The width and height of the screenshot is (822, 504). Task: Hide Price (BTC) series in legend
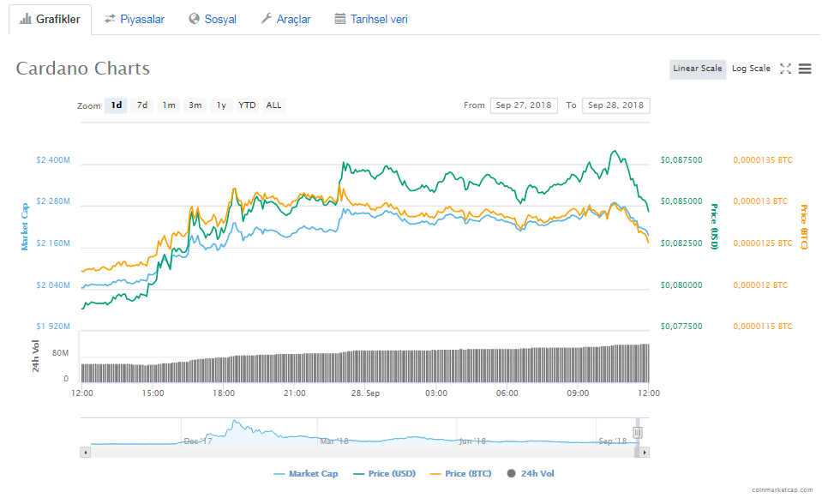point(460,474)
